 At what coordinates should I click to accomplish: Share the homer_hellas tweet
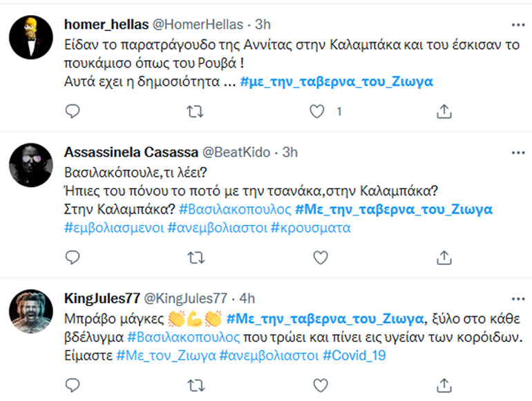click(445, 111)
